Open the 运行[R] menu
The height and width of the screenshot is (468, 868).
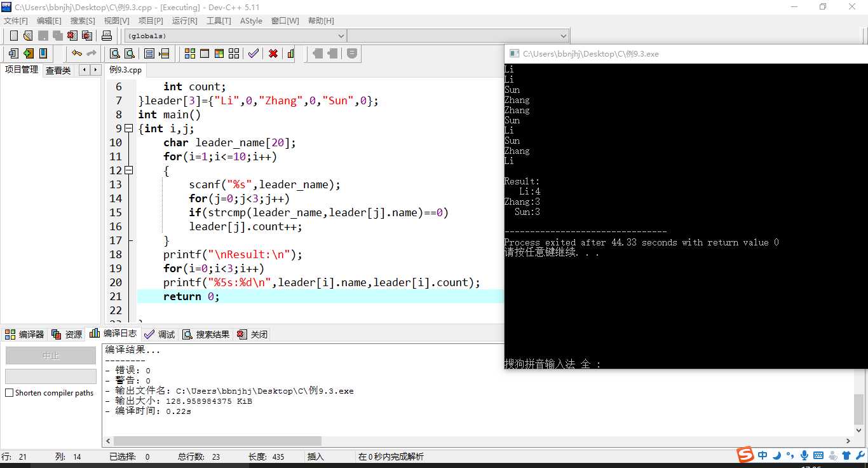click(184, 21)
